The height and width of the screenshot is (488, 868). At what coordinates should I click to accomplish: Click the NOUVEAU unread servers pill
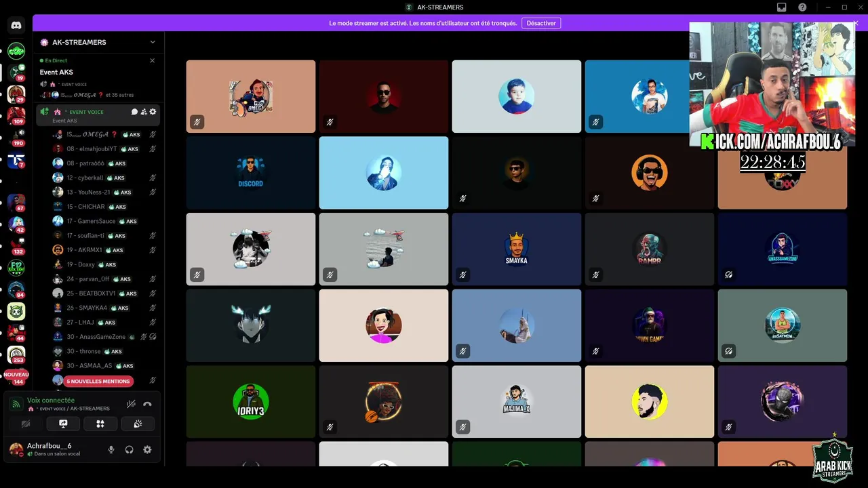click(x=16, y=374)
